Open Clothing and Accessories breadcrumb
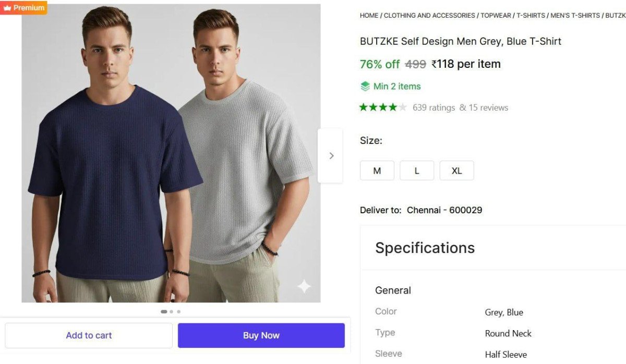The height and width of the screenshot is (364, 626). point(429,16)
